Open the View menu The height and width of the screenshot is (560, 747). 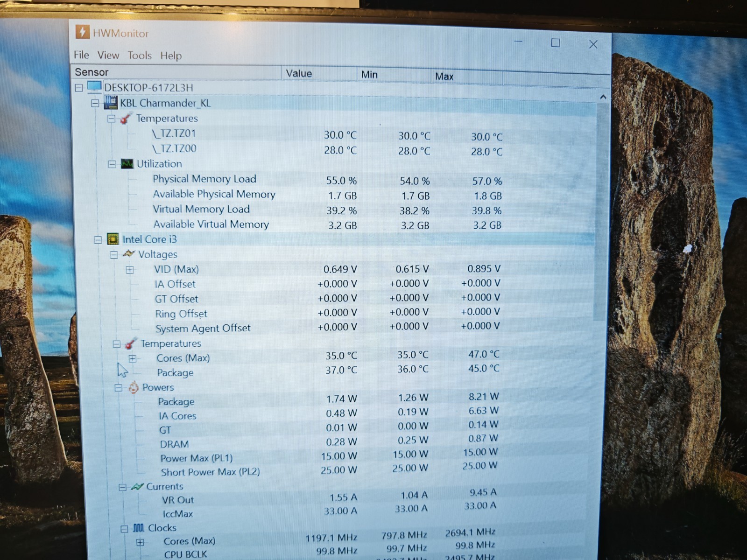click(108, 55)
